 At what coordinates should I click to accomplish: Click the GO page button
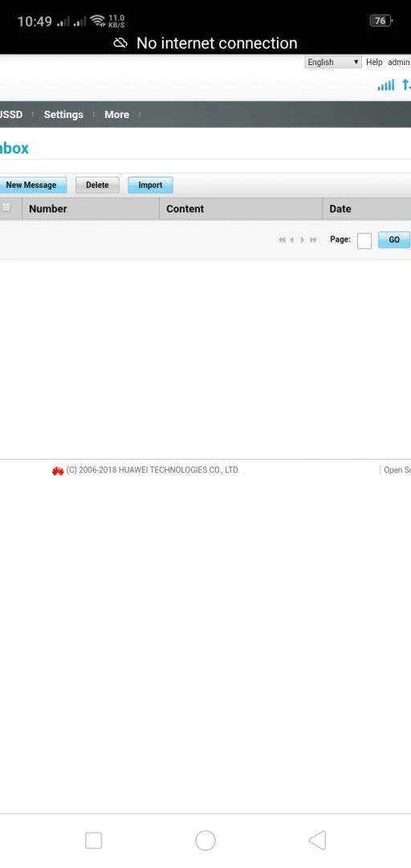(x=394, y=240)
